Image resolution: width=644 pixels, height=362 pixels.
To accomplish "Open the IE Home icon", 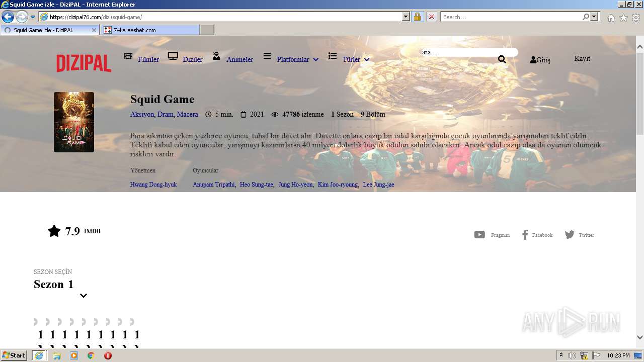I will (611, 18).
